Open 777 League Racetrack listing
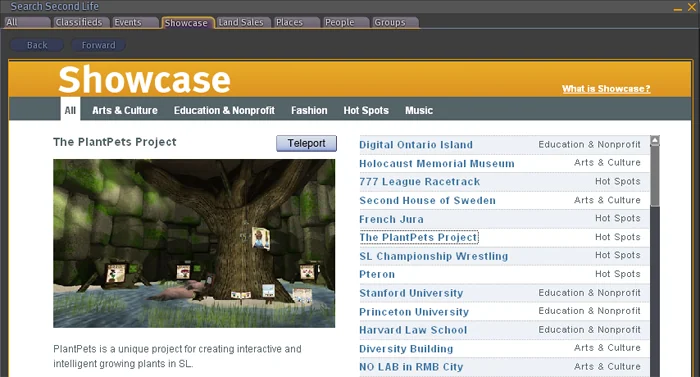 (x=420, y=182)
